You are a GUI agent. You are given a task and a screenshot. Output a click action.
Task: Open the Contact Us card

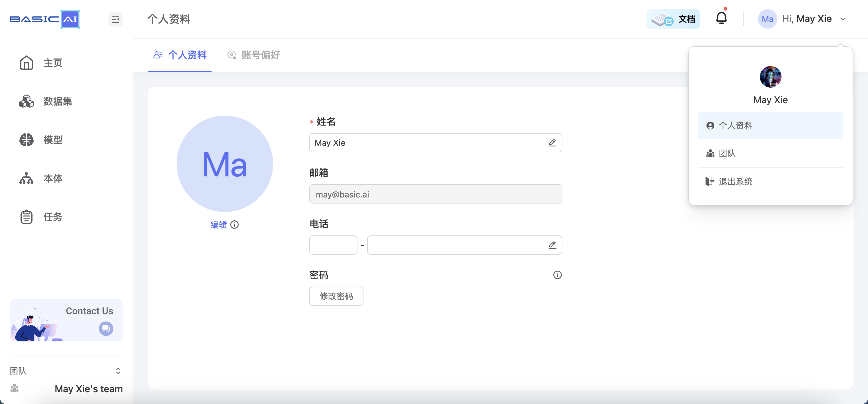click(x=66, y=320)
